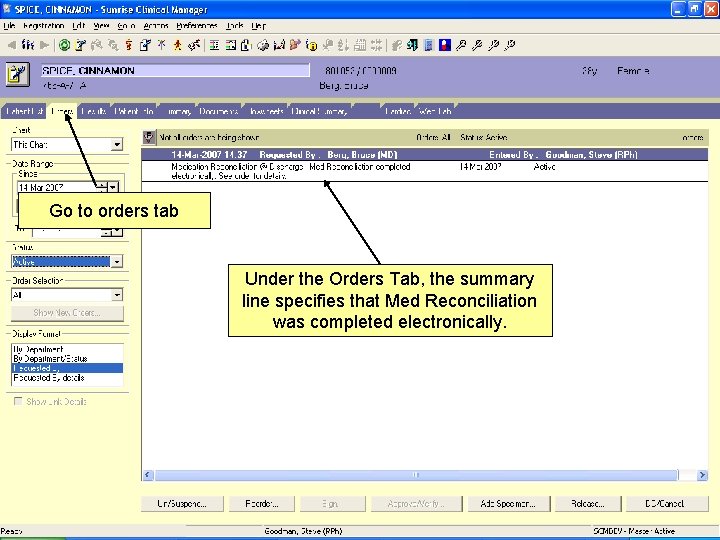
Task: Open the Tools menu
Action: point(235,26)
